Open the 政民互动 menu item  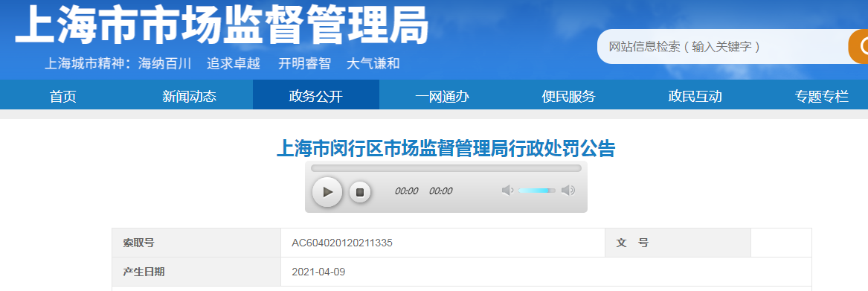(x=695, y=97)
